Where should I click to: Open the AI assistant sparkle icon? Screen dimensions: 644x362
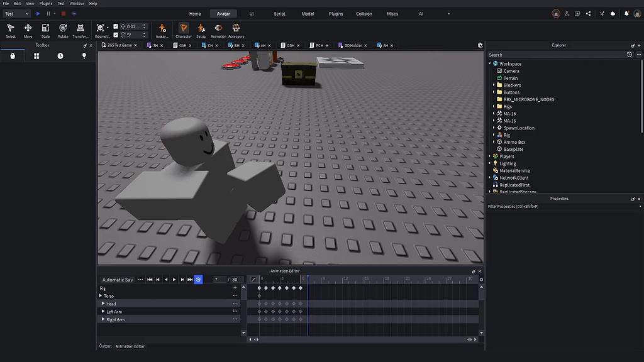(x=602, y=14)
